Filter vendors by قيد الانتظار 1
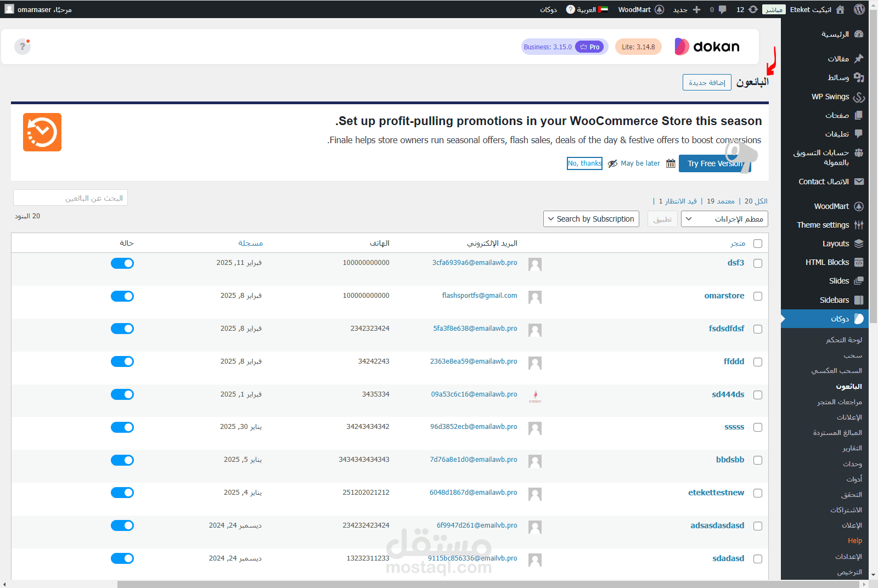Image resolution: width=878 pixels, height=588 pixels. [x=678, y=201]
